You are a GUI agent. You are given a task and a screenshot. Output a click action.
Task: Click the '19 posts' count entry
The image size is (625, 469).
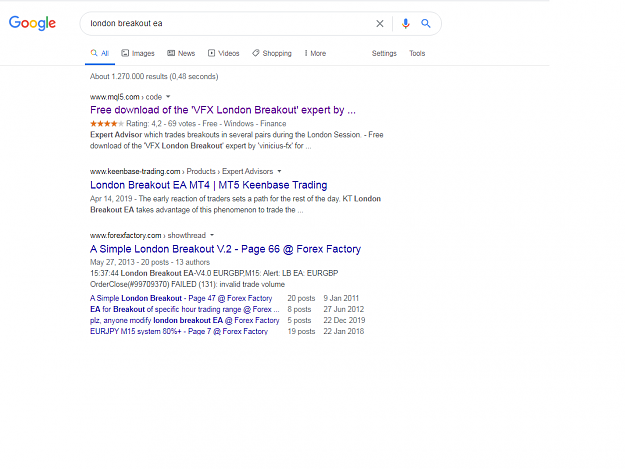click(x=301, y=332)
